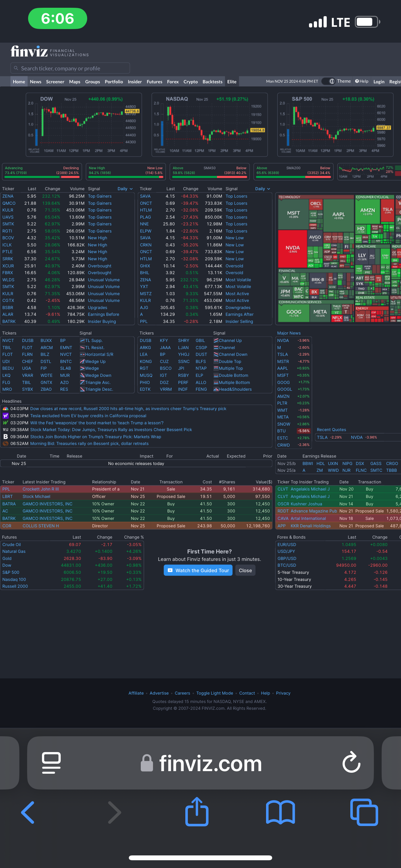Open the Crypto menu
This screenshot has height=868, width=401.
[190, 82]
